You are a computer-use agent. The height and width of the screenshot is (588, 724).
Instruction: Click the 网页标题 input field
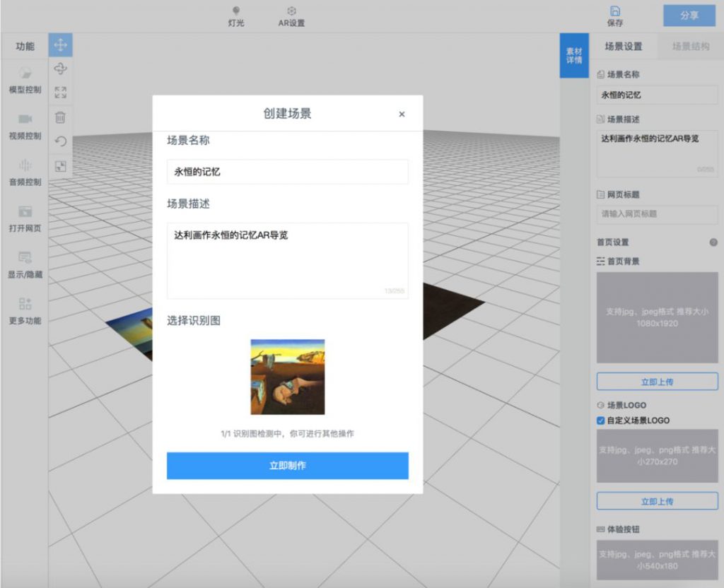pyautogui.click(x=657, y=214)
